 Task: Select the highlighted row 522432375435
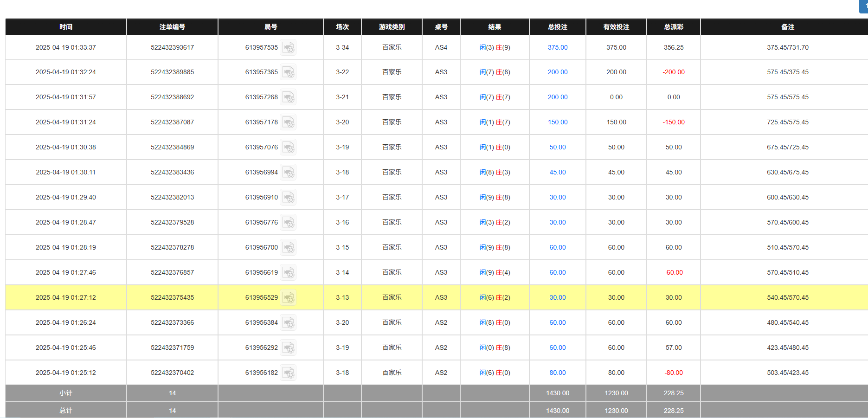172,297
